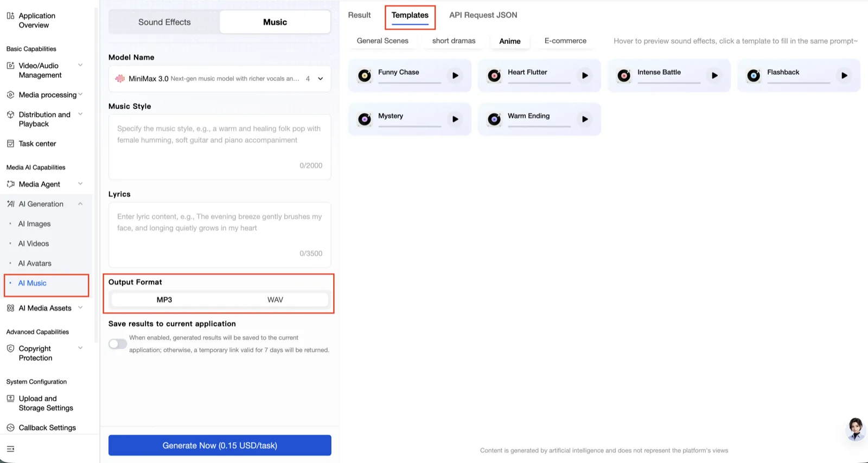Select the General Scenes template category
Image resolution: width=868 pixels, height=463 pixels.
click(382, 41)
